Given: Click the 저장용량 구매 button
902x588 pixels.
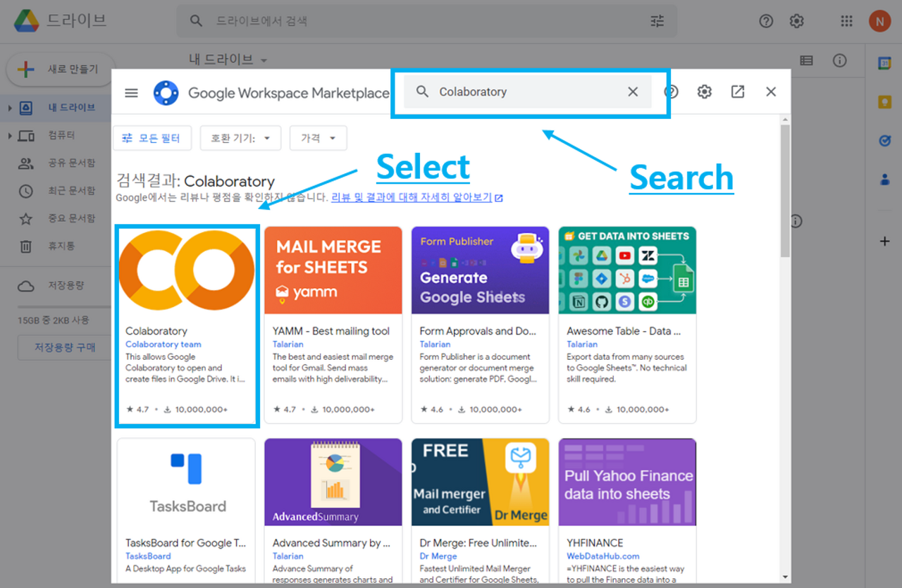Looking at the screenshot, I should tap(66, 348).
